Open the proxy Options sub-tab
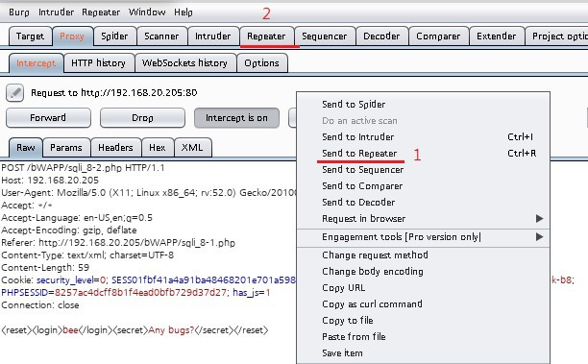Image resolution: width=588 pixels, height=364 pixels. coord(261,63)
